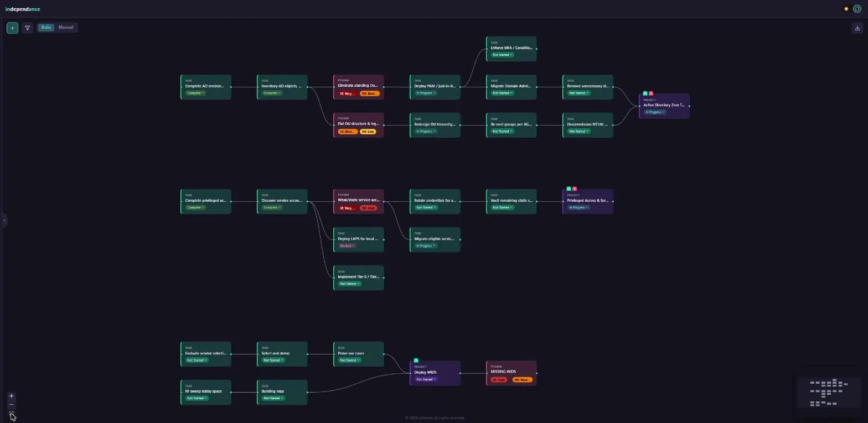Open status dropdown on Migrate eligible service task

click(x=426, y=246)
